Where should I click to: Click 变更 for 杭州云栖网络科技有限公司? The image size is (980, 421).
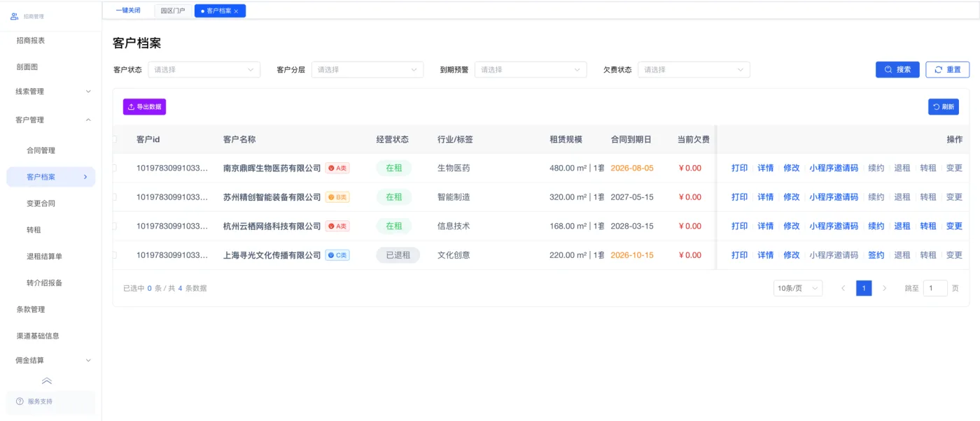click(954, 227)
